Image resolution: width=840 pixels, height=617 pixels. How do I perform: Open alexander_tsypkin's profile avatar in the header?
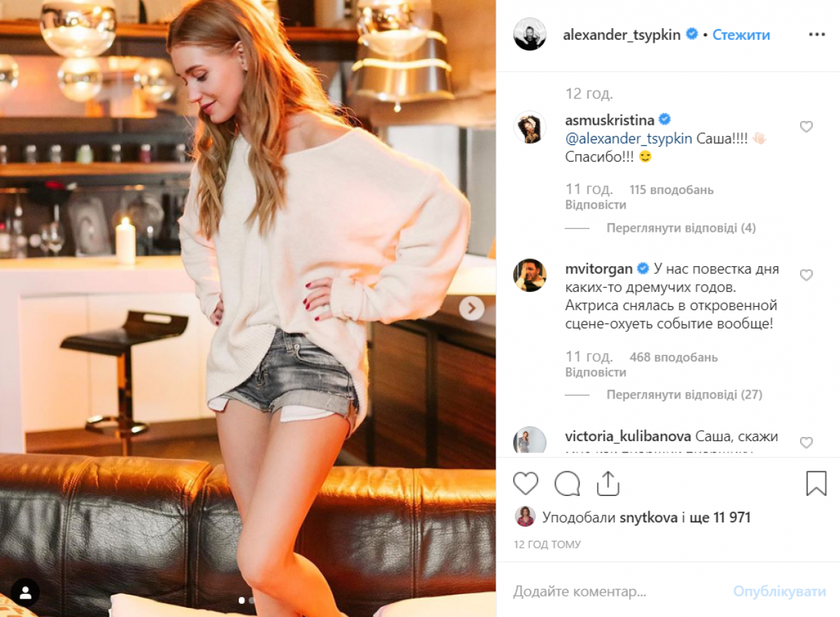pyautogui.click(x=530, y=34)
